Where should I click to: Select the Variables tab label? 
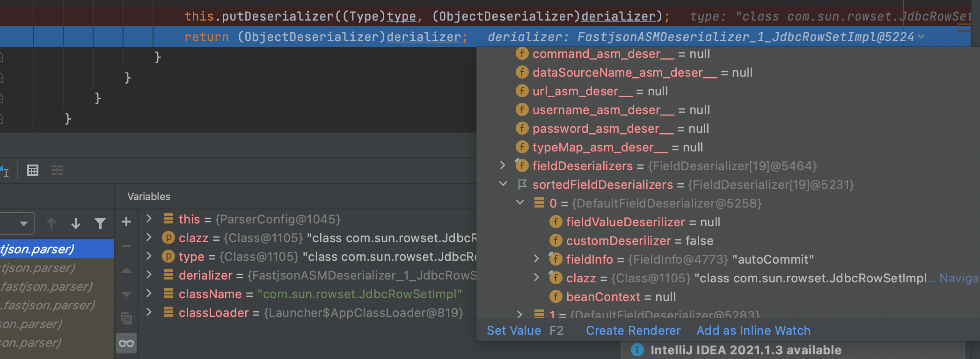149,196
